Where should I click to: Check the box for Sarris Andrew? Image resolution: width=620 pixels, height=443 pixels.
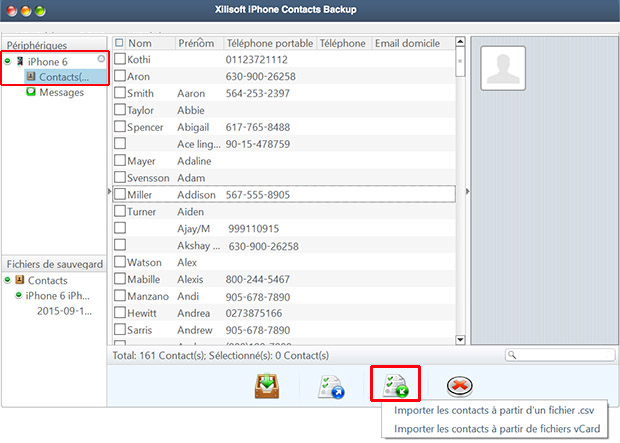(120, 329)
